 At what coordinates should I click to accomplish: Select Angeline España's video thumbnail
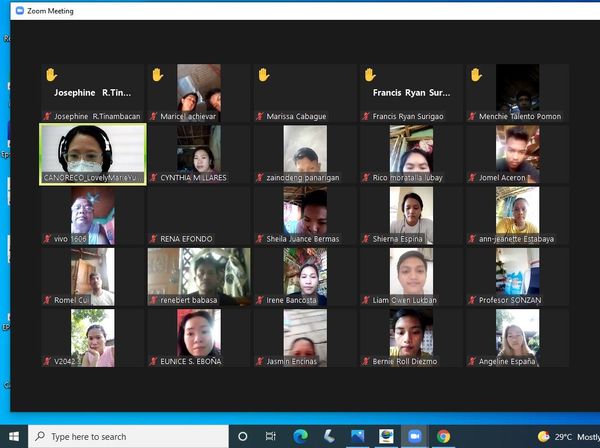click(x=517, y=337)
